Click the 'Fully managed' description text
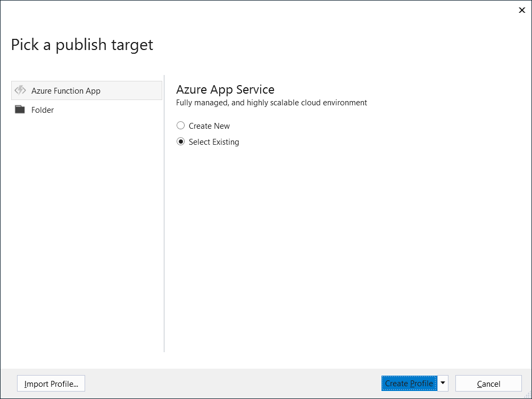 271,103
